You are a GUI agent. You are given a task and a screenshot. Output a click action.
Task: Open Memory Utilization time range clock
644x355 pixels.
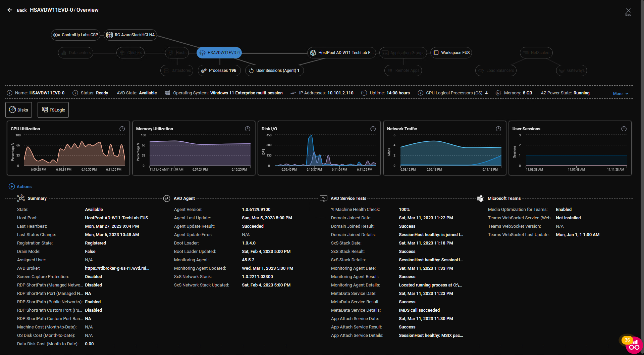click(248, 129)
